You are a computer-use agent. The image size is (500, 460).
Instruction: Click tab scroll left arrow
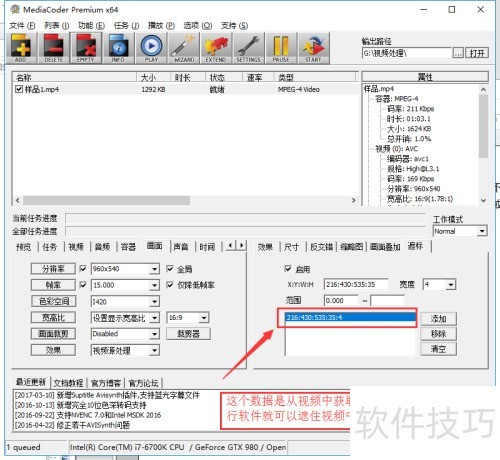click(230, 246)
